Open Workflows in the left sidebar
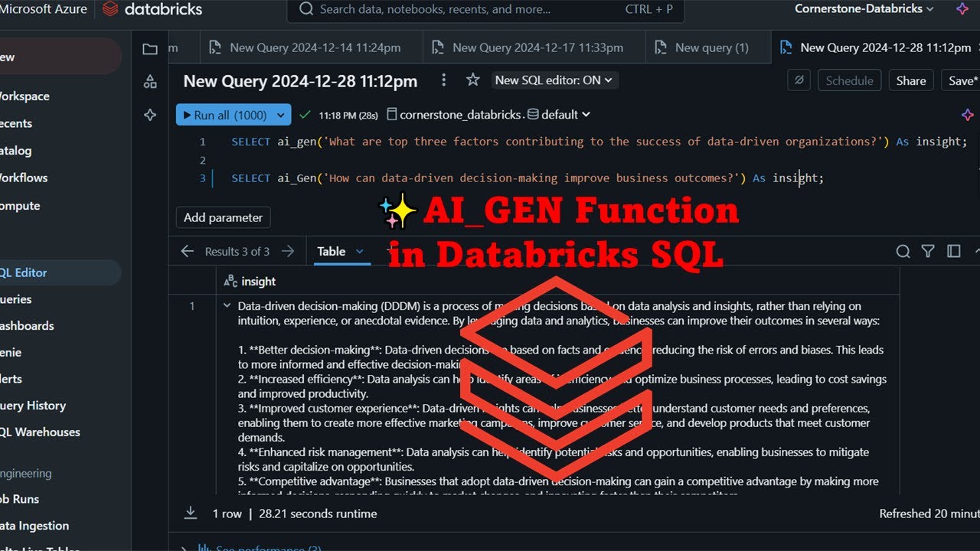Screen dimensions: 980x551 [24, 178]
